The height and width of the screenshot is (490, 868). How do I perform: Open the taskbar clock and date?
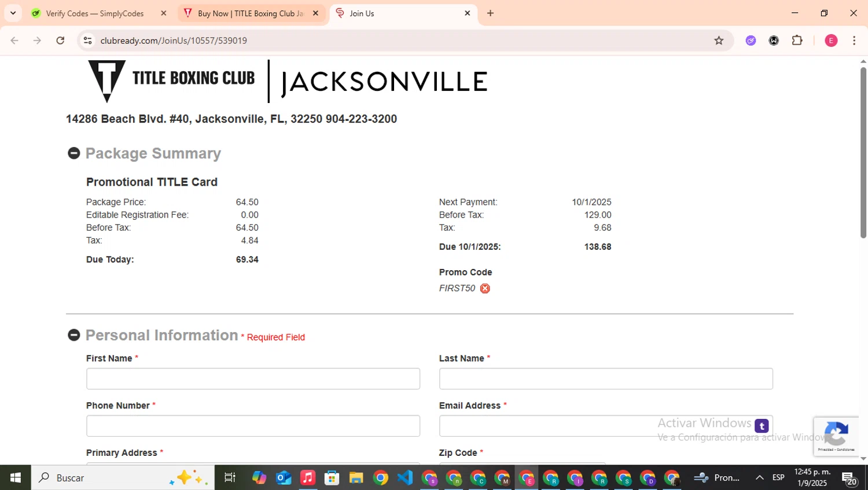812,478
